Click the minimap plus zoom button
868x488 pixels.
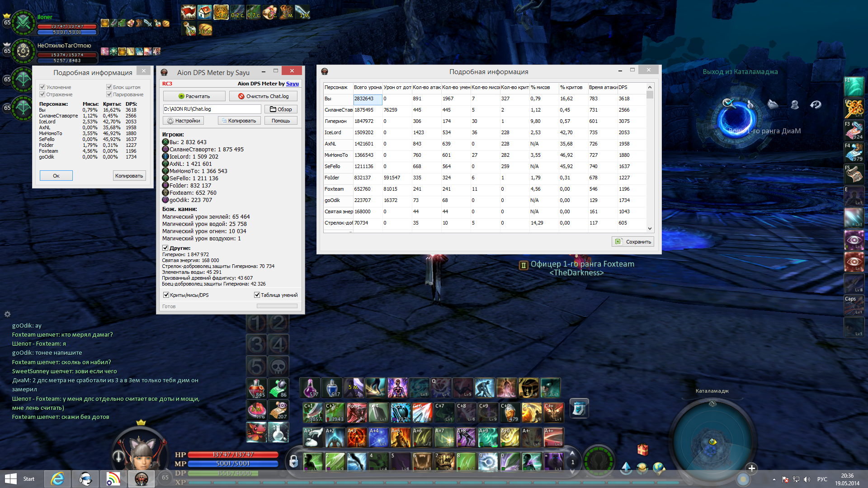point(751,468)
